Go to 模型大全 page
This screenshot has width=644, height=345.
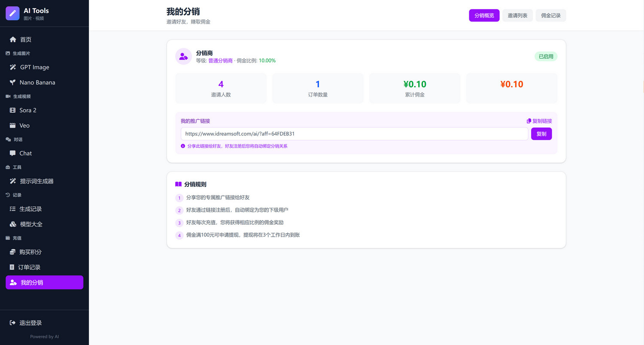coord(31,224)
